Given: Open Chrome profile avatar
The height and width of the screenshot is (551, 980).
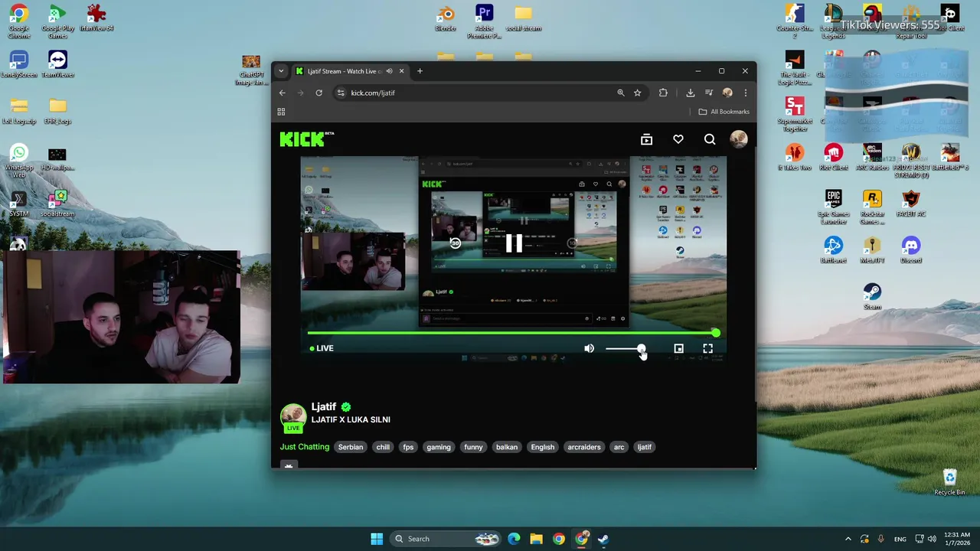Looking at the screenshot, I should click(727, 93).
